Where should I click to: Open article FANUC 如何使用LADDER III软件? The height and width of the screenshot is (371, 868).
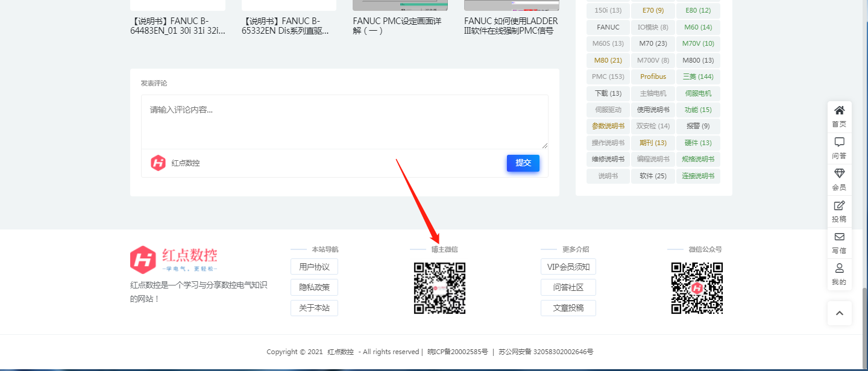(512, 25)
